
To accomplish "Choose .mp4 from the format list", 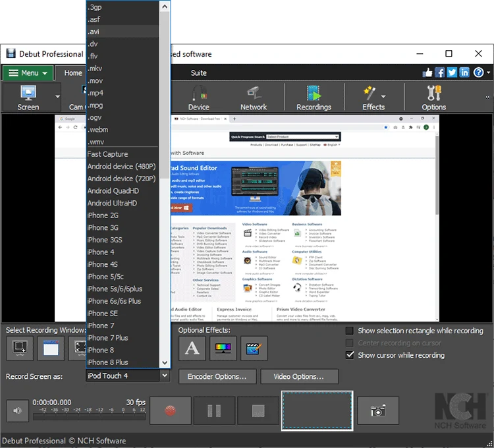I will [96, 93].
